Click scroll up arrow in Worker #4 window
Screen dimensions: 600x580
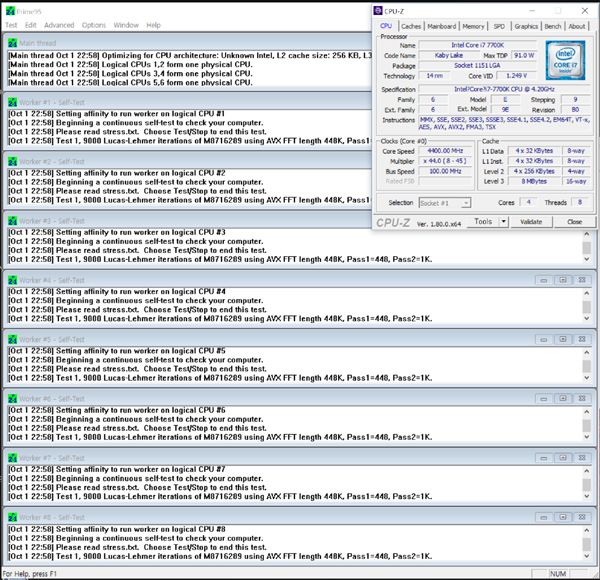(x=587, y=293)
